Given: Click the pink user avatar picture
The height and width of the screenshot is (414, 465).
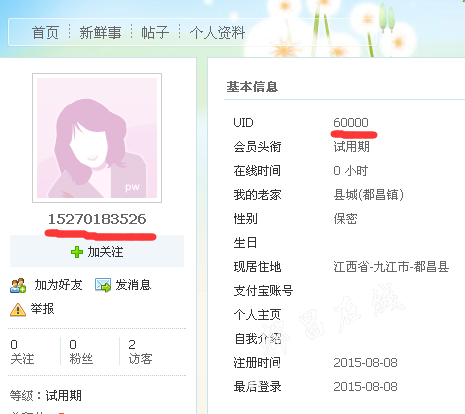Looking at the screenshot, I should coord(97,138).
